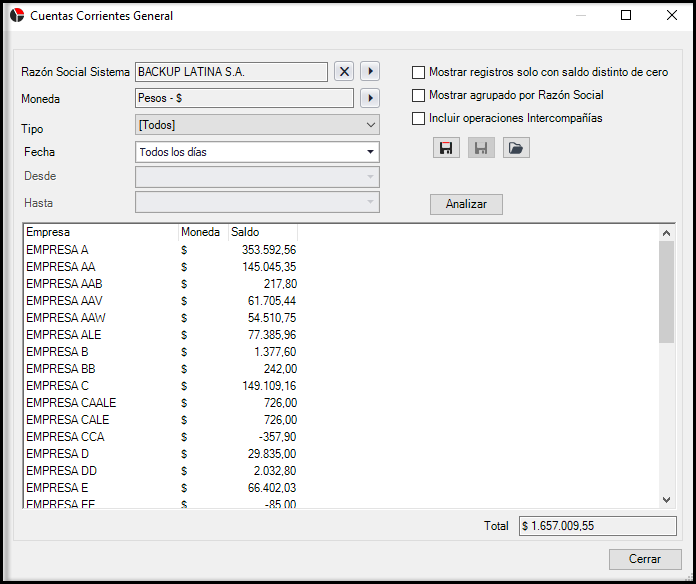696x584 pixels.
Task: Click saldo value 2.032,80
Action: tap(275, 471)
